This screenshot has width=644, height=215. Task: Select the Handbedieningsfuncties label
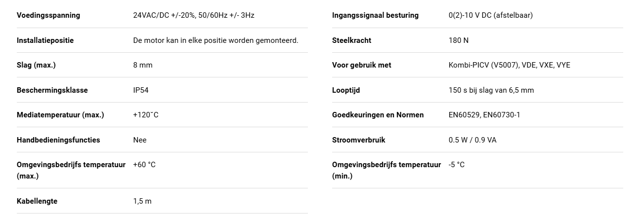coord(58,140)
